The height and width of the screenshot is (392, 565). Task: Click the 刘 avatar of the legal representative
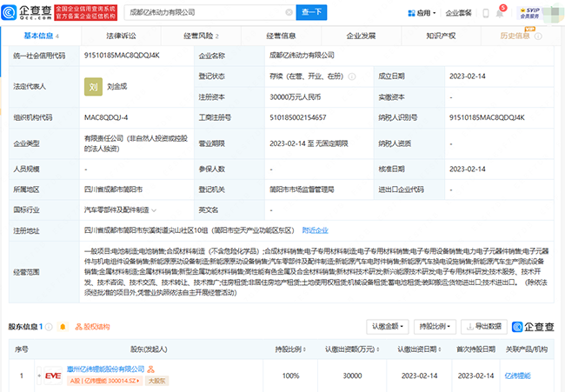(x=95, y=87)
